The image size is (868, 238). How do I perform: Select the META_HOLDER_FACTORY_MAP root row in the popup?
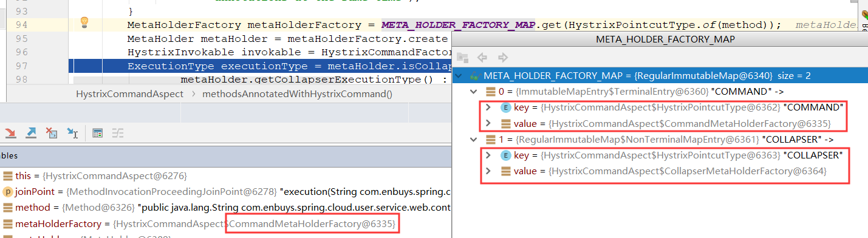tap(660, 76)
